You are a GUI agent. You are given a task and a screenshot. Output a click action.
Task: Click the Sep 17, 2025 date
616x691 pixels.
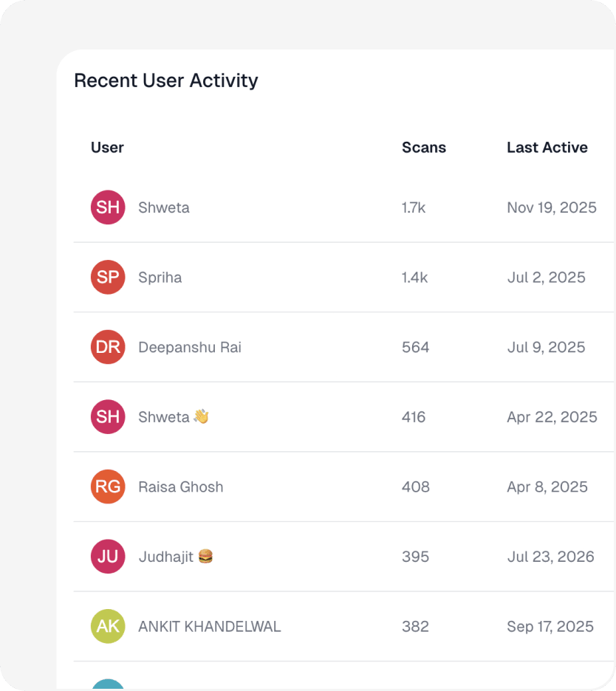pyautogui.click(x=550, y=627)
